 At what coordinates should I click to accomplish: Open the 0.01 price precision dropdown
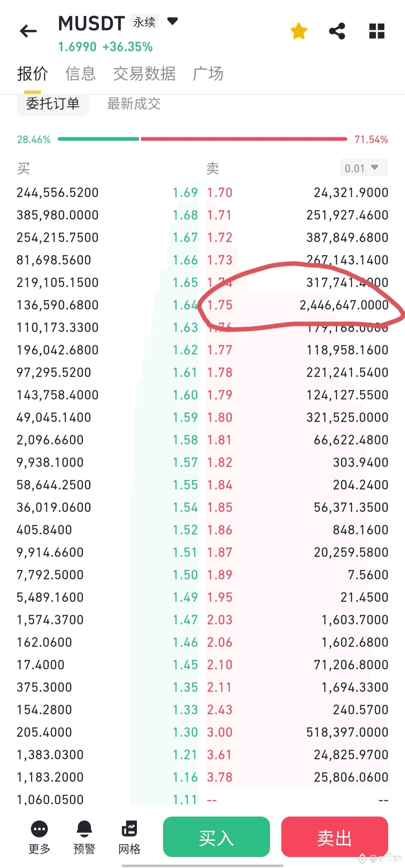click(364, 168)
